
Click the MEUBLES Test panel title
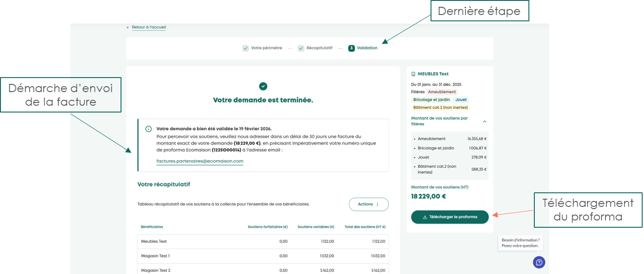(x=433, y=74)
